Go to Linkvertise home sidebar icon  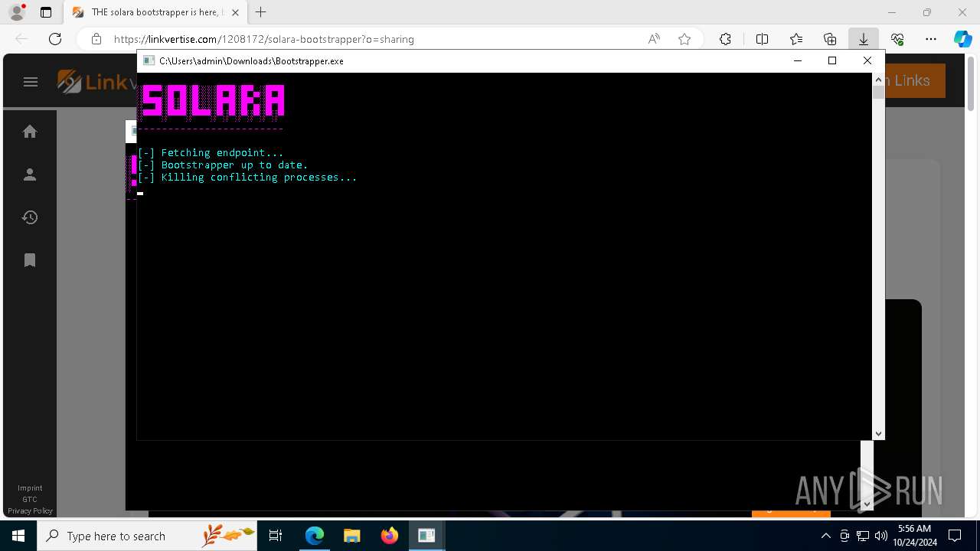click(30, 132)
